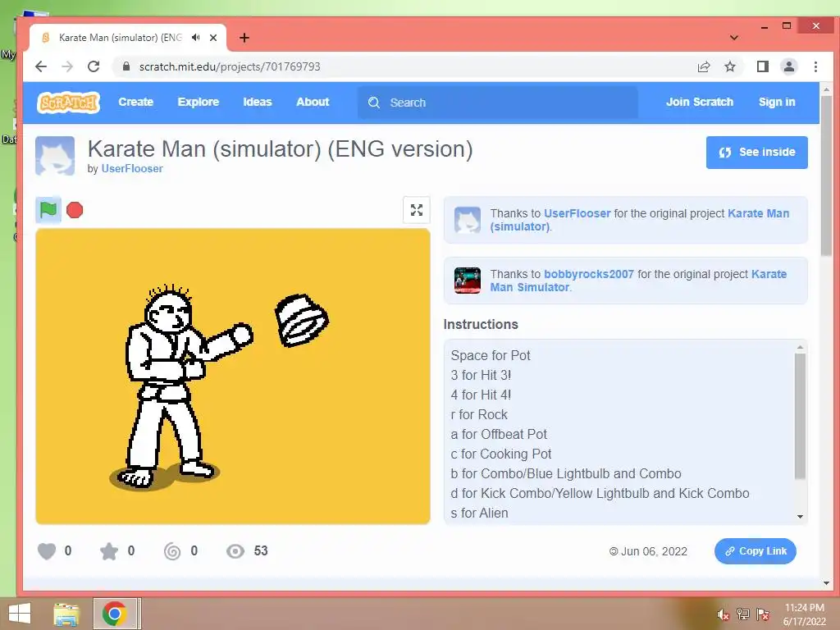This screenshot has width=840, height=630.
Task: View site security lock info
Action: [126, 66]
